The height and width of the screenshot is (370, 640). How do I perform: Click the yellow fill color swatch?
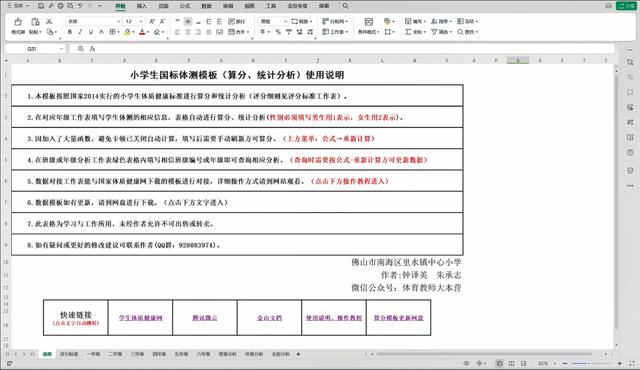pos(127,32)
